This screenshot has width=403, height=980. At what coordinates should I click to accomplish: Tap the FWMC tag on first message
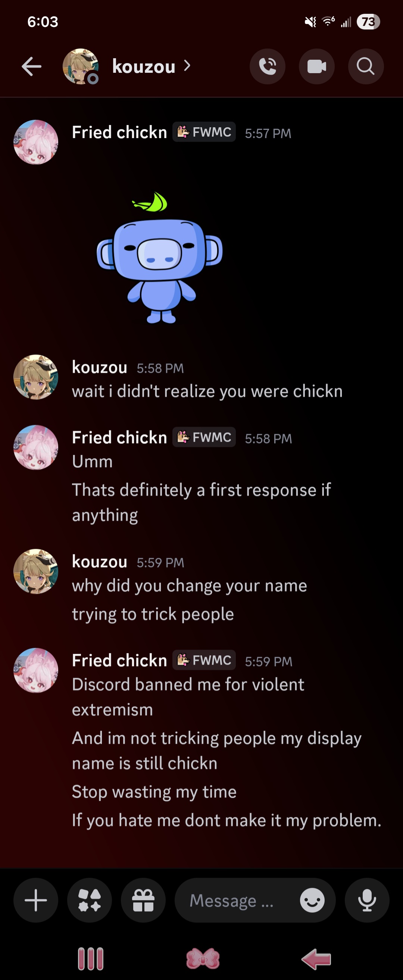point(204,132)
